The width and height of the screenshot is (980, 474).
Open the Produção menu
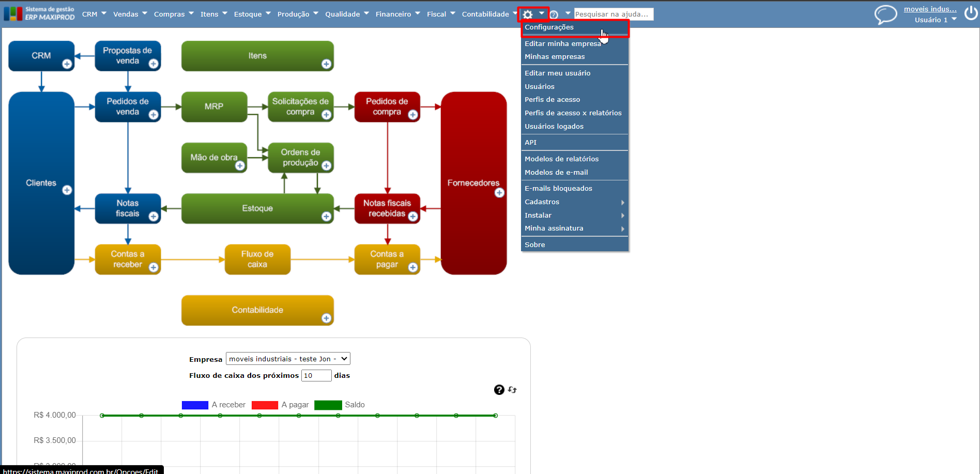click(x=298, y=14)
